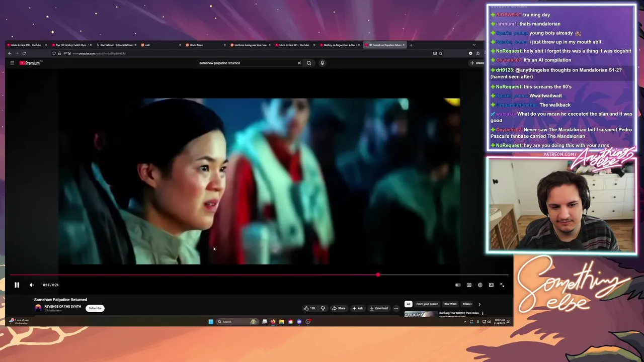Switch to Dan Saltman X tab
This screenshot has width=644, height=362.
tap(116, 45)
